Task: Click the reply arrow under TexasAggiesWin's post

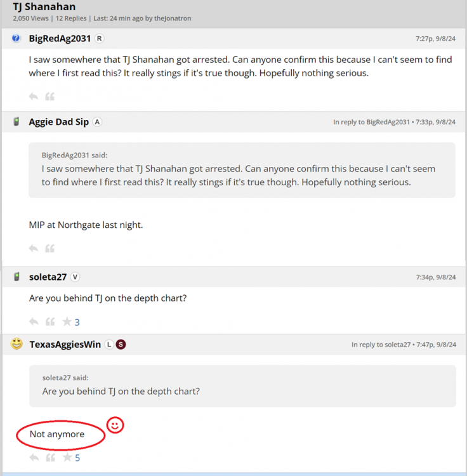Action: click(34, 457)
